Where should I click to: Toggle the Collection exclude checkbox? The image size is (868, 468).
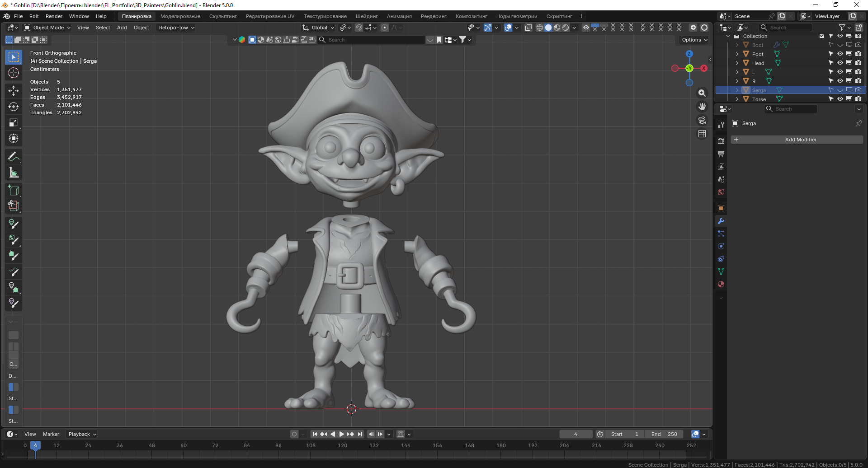click(x=822, y=36)
